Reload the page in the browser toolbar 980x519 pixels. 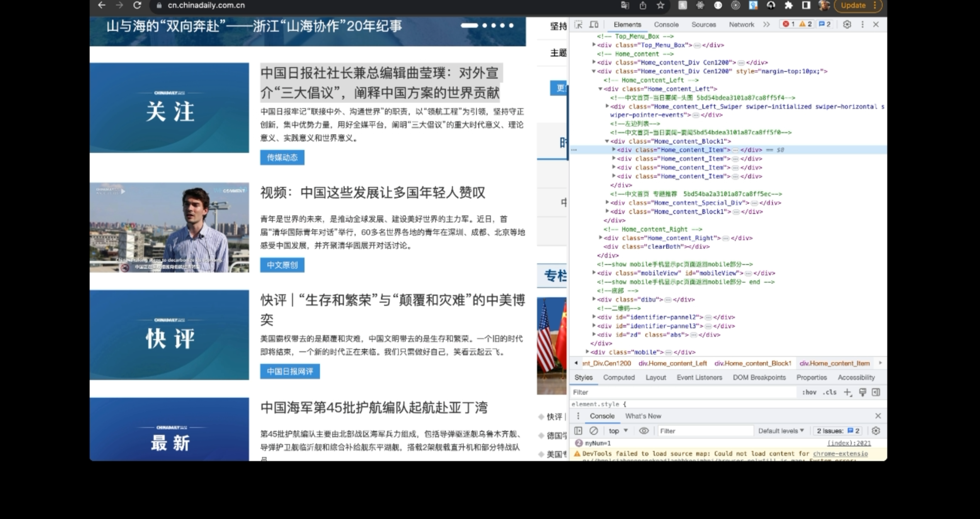click(137, 5)
